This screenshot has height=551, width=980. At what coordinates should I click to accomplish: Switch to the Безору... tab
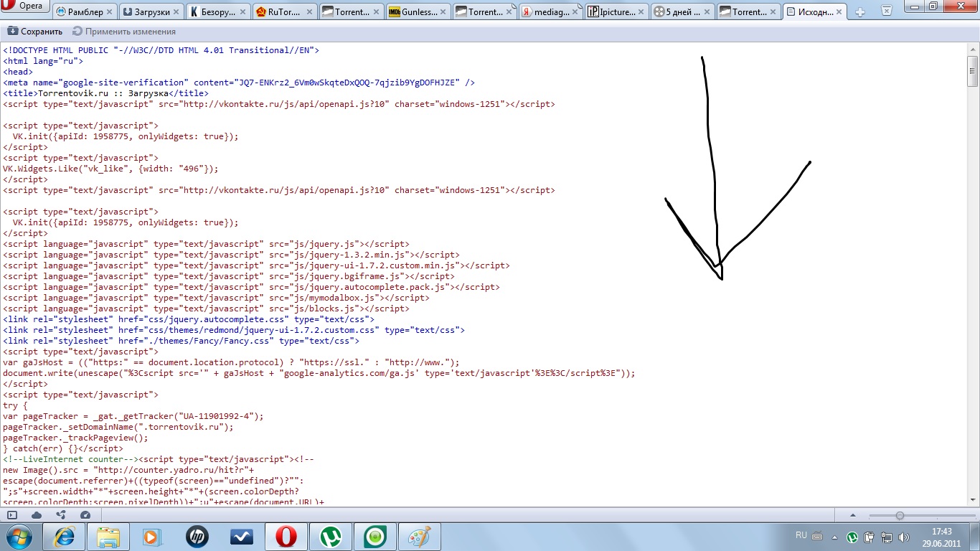click(217, 11)
